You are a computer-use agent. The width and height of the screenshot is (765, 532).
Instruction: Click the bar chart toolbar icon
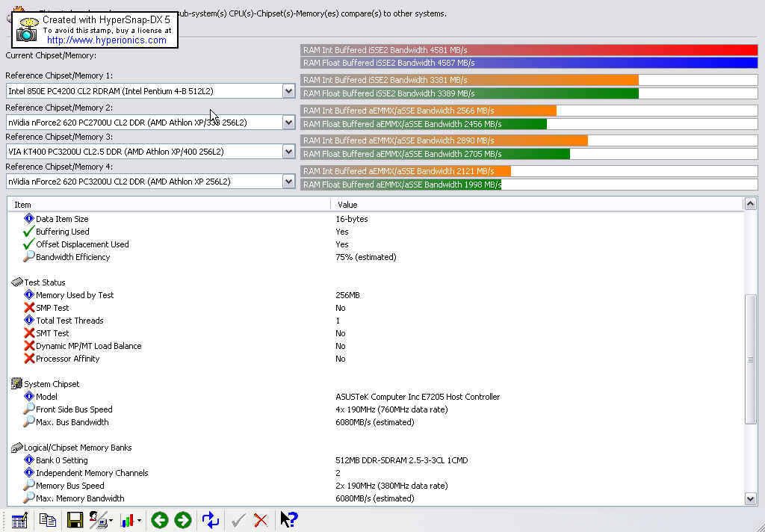pyautogui.click(x=127, y=520)
